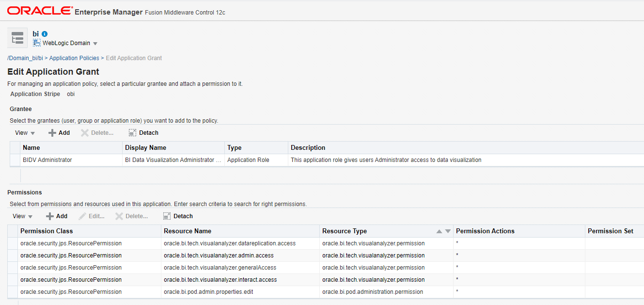Image resolution: width=644 pixels, height=305 pixels.
Task: Click the Display Name column header
Action: (x=173, y=148)
